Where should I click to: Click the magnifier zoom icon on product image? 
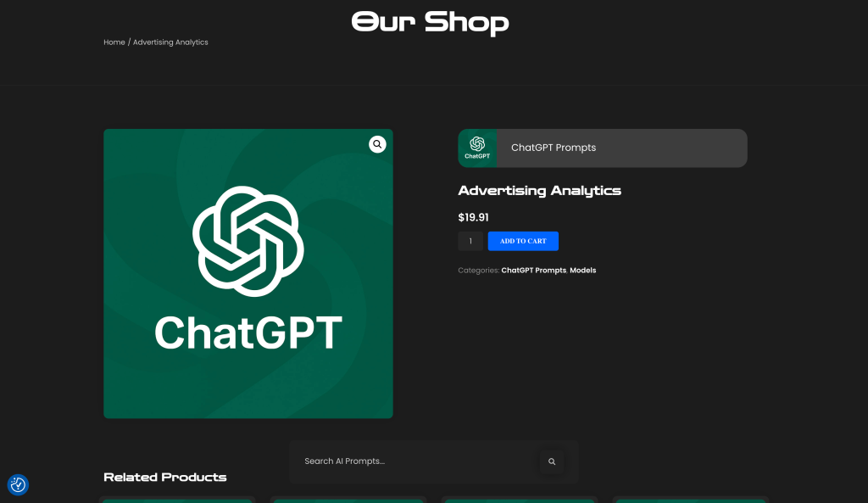[377, 144]
